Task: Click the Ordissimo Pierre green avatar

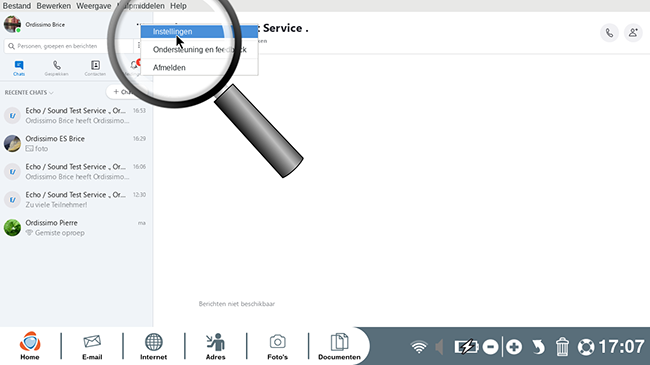Action: [12, 228]
